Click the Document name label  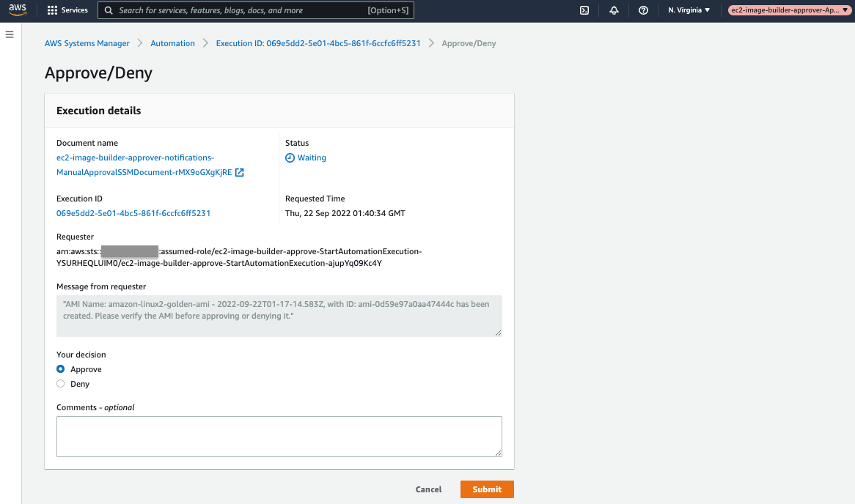pos(87,143)
